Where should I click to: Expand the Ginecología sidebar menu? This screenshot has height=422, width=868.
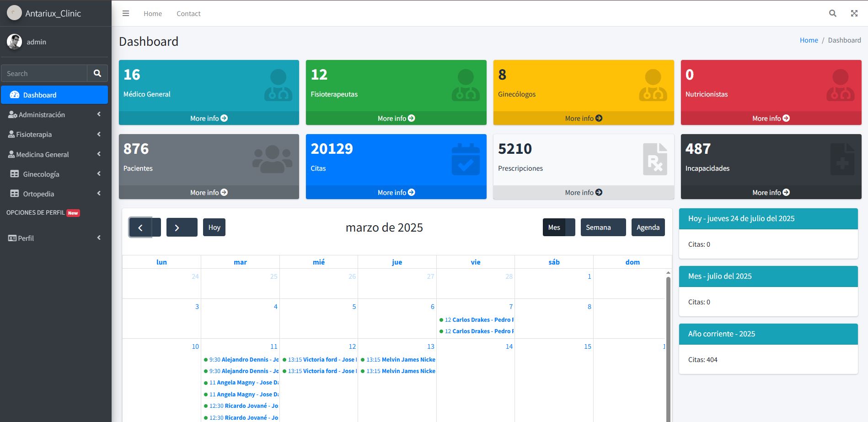coord(54,174)
